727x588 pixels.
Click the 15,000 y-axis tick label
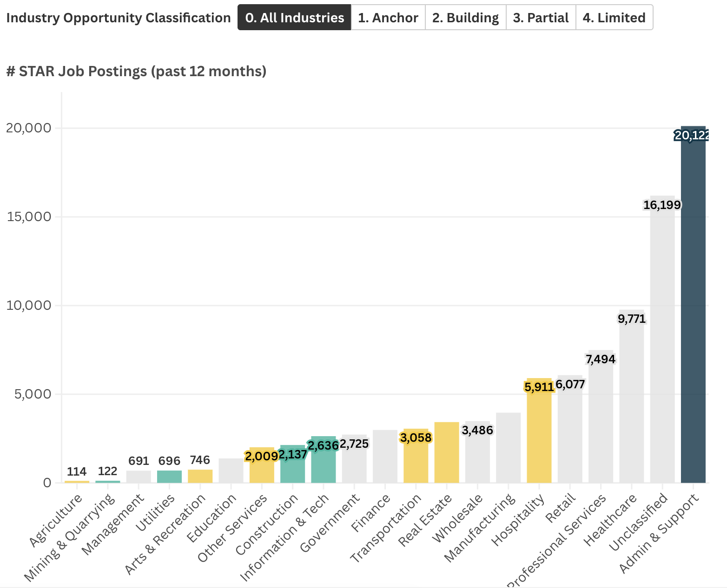[x=29, y=216]
